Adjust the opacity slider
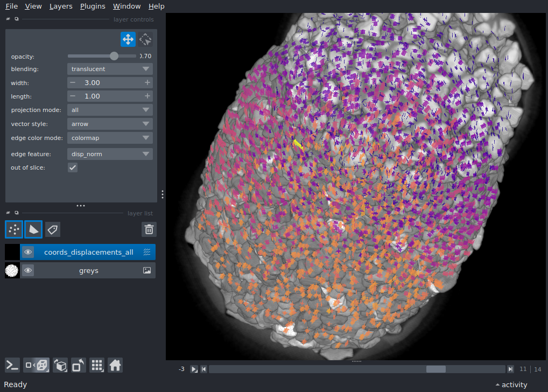This screenshot has height=392, width=548. click(x=114, y=56)
